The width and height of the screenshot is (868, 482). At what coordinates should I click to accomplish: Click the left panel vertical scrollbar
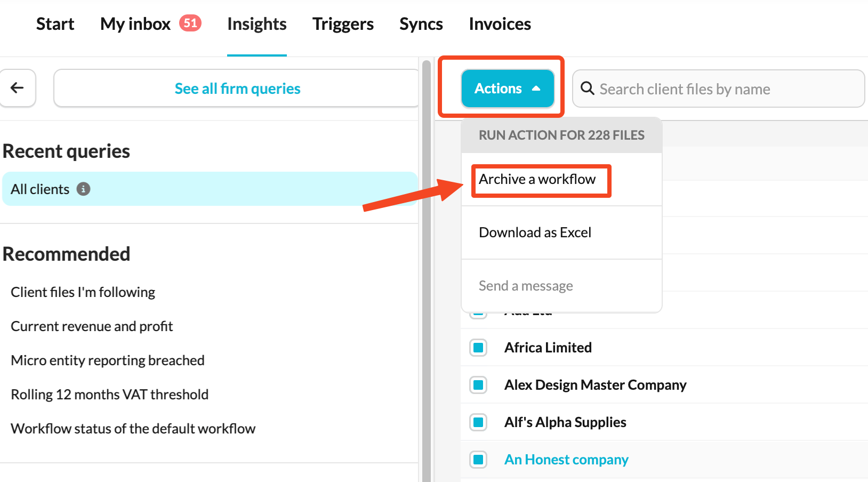(426, 267)
